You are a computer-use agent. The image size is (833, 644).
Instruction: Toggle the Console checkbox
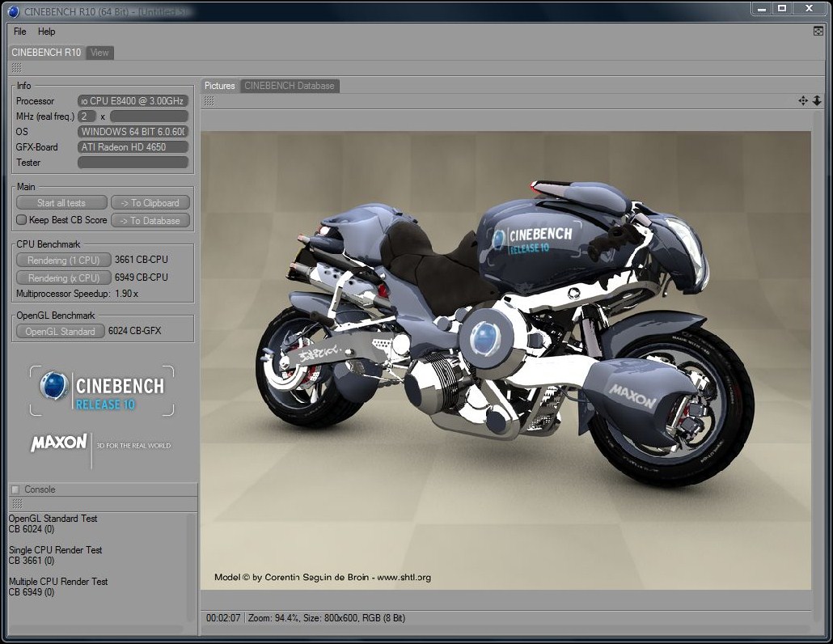(15, 489)
